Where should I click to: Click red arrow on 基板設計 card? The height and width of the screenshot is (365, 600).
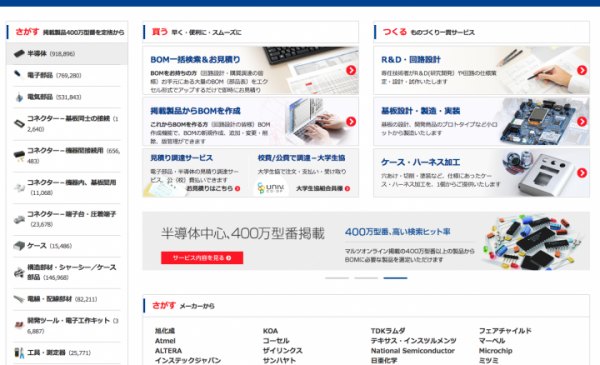click(582, 121)
